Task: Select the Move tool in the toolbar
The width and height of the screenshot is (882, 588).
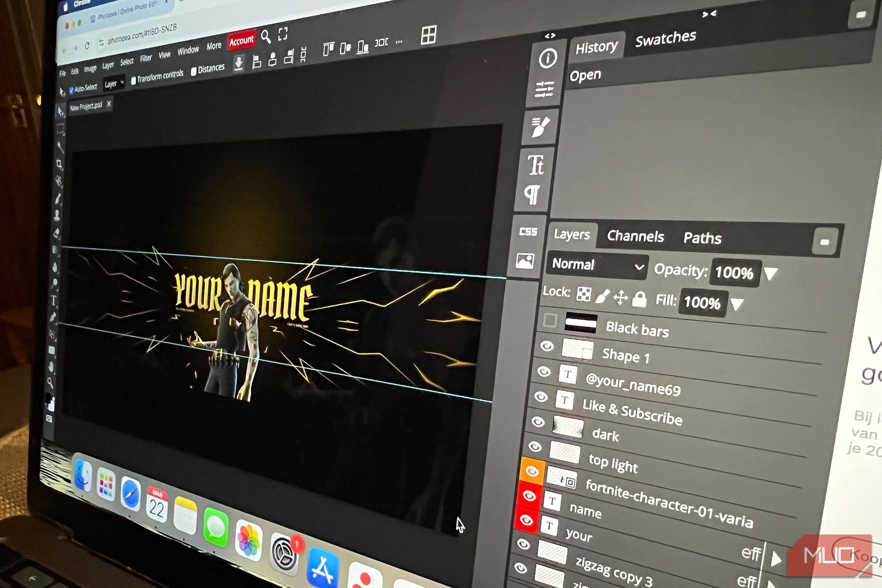Action: 61,112
